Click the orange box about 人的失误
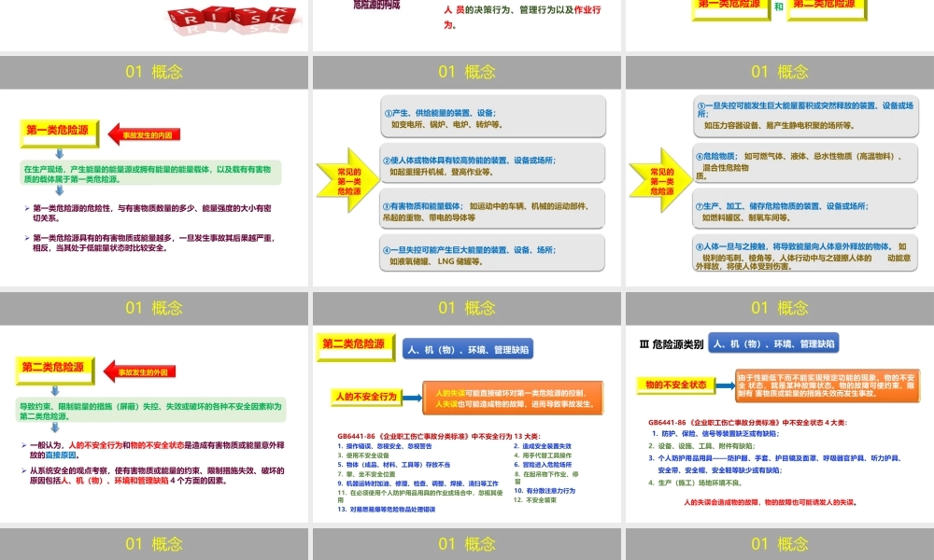Screen dimensions: 934x560 pos(509,397)
